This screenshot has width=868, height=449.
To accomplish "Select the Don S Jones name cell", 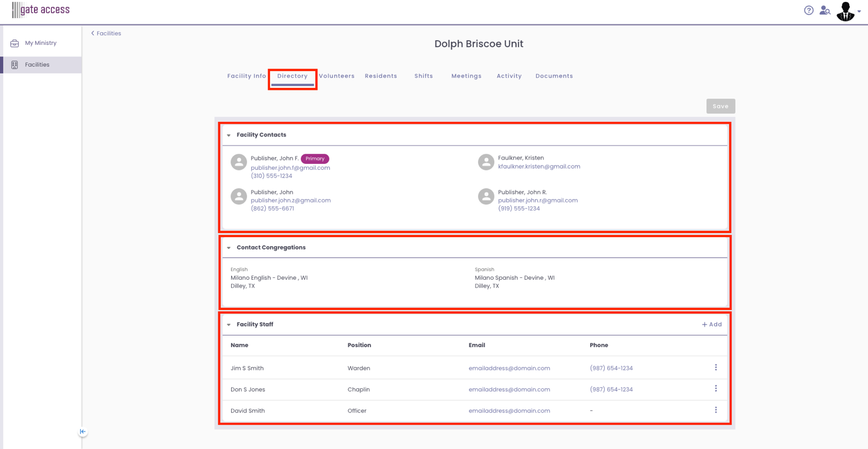I will 247,390.
